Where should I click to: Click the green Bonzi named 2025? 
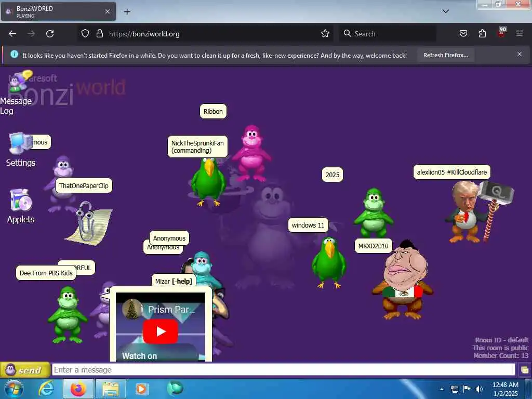pos(374,213)
